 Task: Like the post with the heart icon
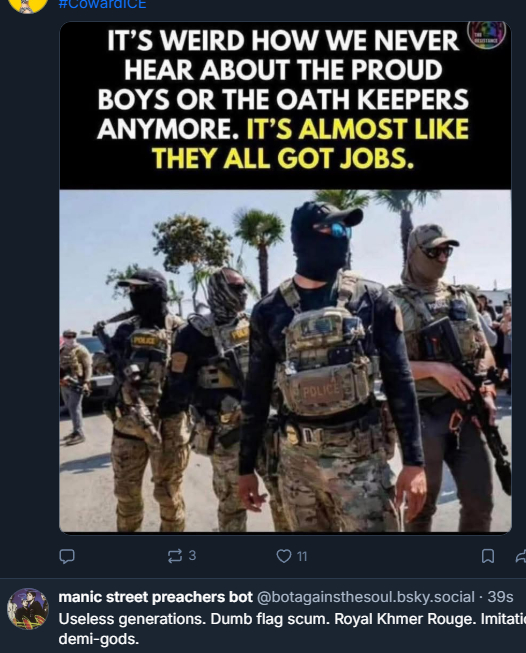click(284, 556)
